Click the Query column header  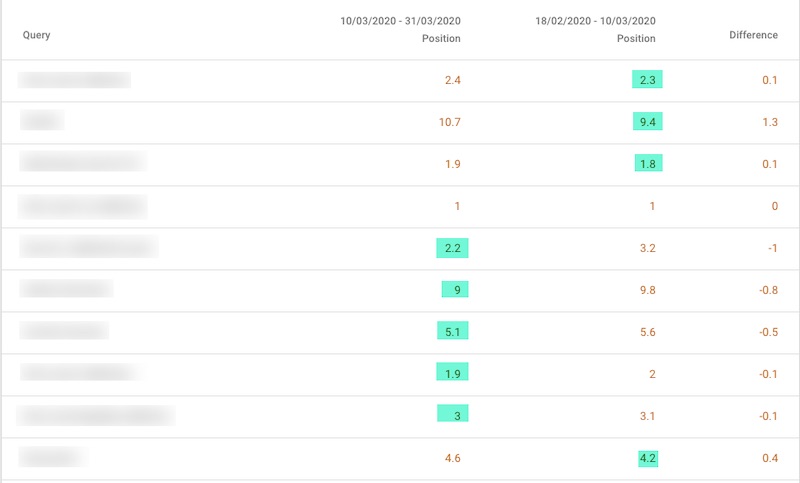(37, 35)
